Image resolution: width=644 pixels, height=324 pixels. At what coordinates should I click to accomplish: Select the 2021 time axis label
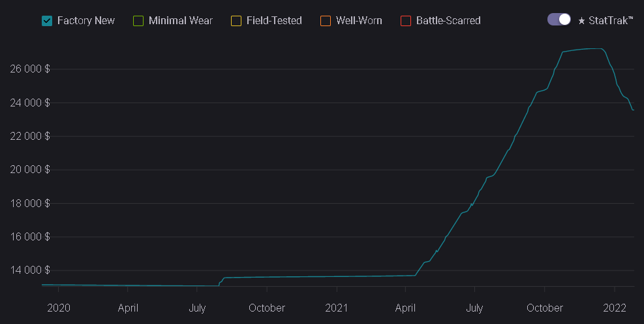point(336,308)
